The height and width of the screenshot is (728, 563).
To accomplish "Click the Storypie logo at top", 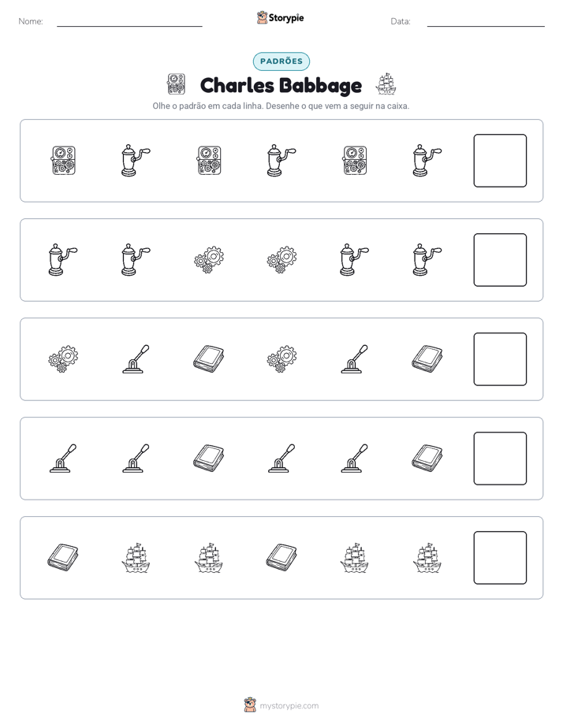I will point(281,17).
